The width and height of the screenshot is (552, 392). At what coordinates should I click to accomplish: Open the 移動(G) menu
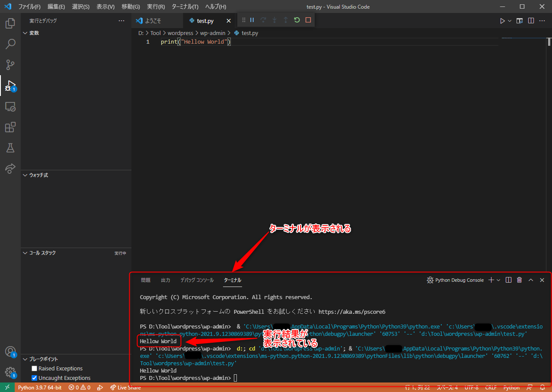pos(131,7)
